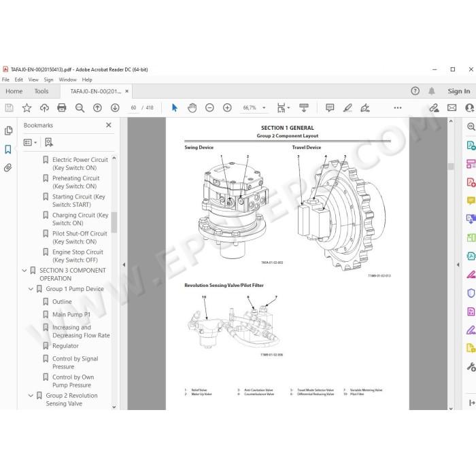Close the TAFAJ0-EN-00 document tab
This screenshot has width=476, height=476.
click(x=127, y=91)
